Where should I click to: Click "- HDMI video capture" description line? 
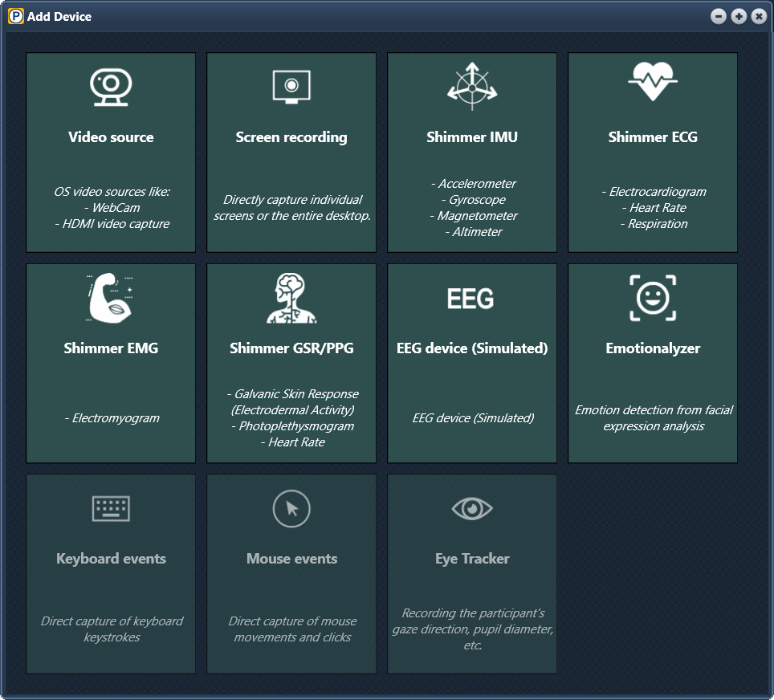click(x=112, y=224)
